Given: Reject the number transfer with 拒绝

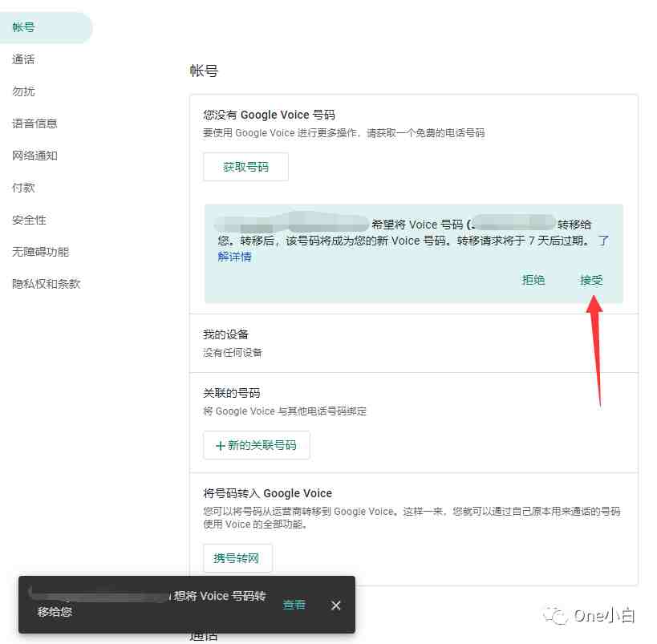Looking at the screenshot, I should click(533, 280).
